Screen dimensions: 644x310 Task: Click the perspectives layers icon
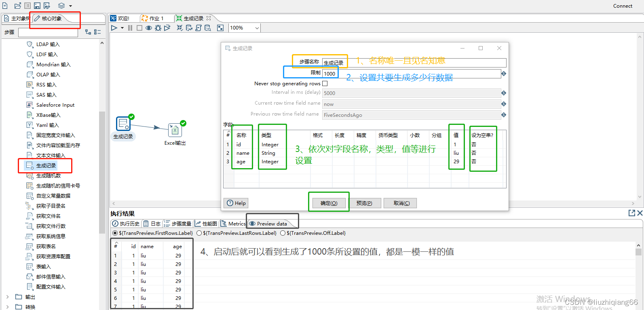[x=61, y=6]
